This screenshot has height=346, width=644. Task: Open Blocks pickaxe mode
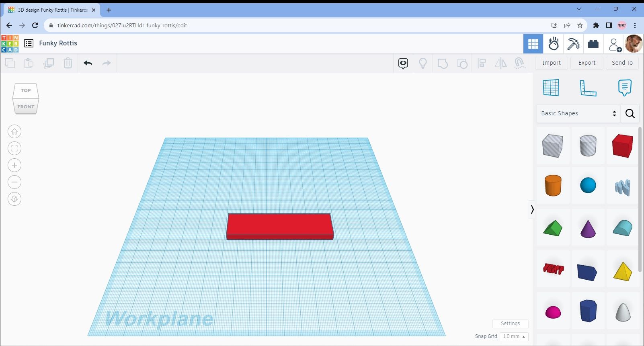point(573,44)
